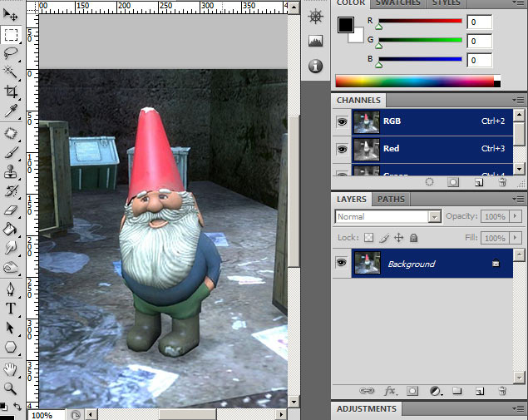This screenshot has height=420, width=528.
Task: Open the Color panel menu
Action: tap(518, 2)
